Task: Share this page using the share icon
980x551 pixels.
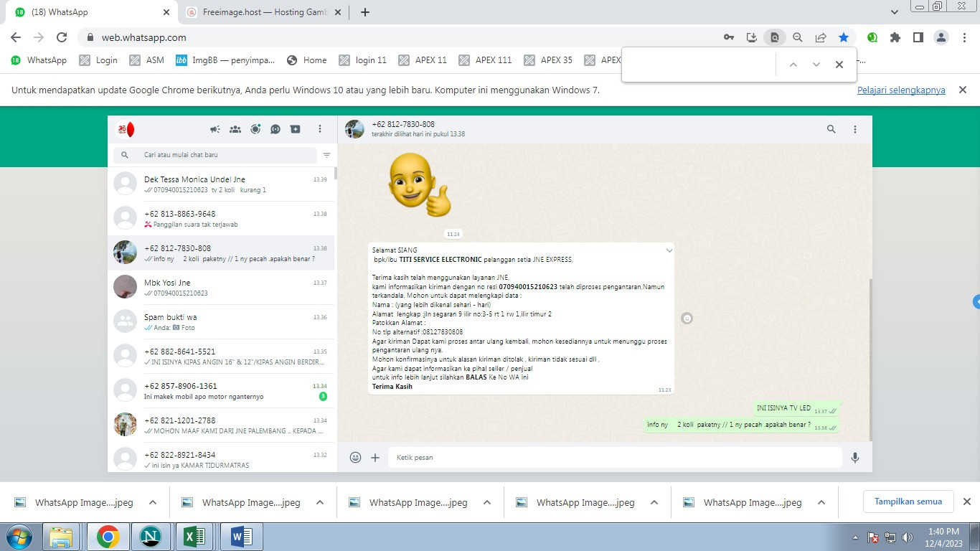Action: pos(821,37)
